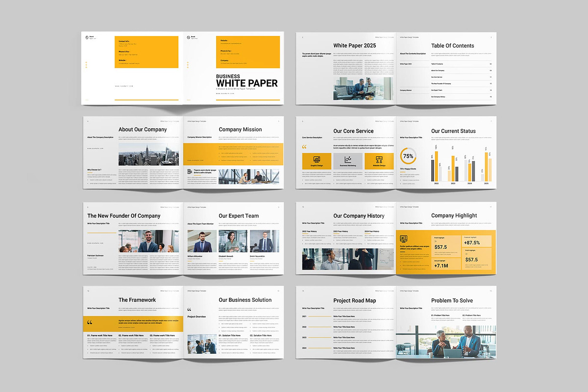Image resolution: width=588 pixels, height=392 pixels.
Task: Click the bar chart's 2025 bar group
Action: (486, 167)
